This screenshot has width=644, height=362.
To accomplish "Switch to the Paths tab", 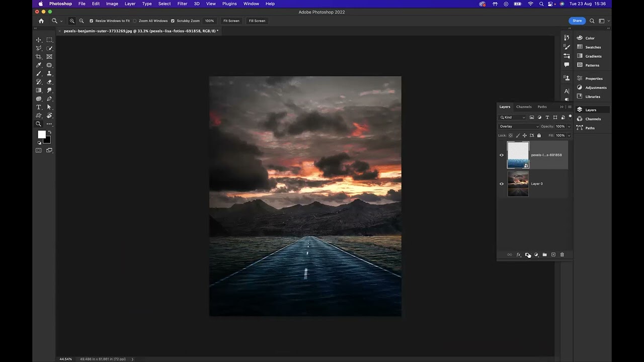I will pyautogui.click(x=542, y=107).
